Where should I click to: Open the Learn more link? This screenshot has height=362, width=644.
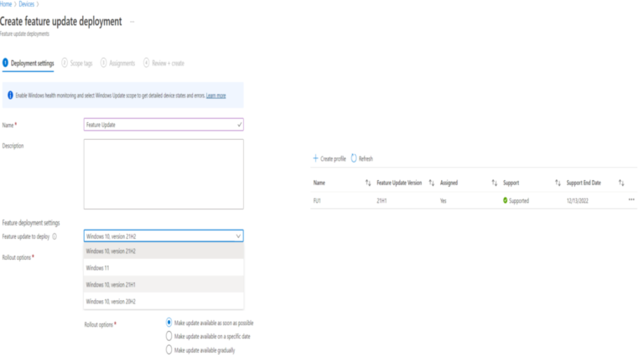[x=216, y=96]
